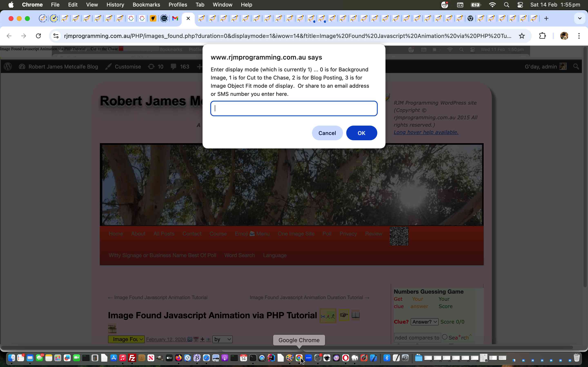Bookmark this page via the star icon
588x367 pixels.
(522, 36)
